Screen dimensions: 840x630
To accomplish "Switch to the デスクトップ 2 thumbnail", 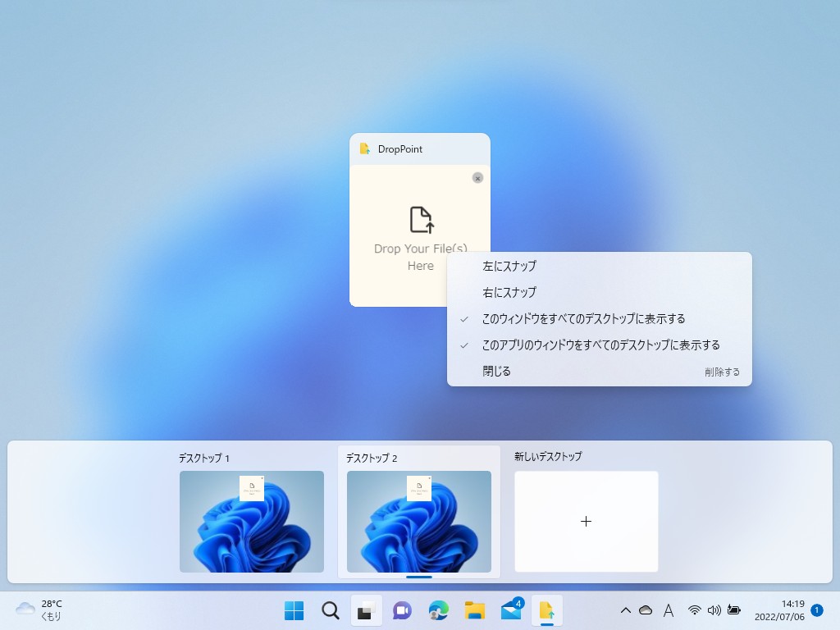I will pyautogui.click(x=419, y=520).
